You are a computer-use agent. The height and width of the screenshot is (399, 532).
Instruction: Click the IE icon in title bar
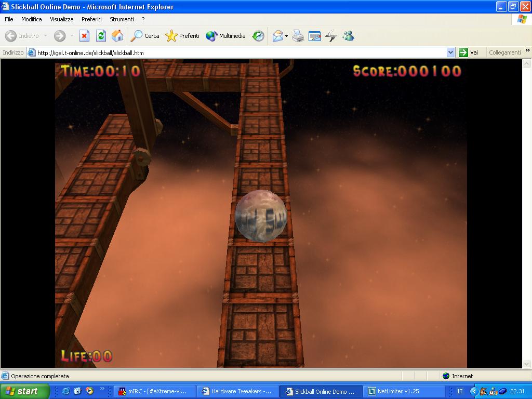click(5, 6)
